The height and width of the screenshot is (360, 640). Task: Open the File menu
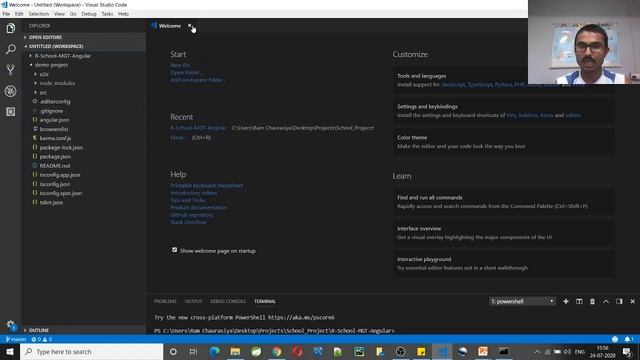(x=6, y=14)
